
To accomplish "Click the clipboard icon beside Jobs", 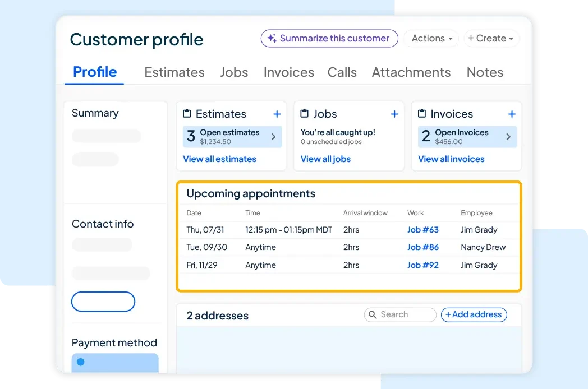I will click(x=305, y=113).
